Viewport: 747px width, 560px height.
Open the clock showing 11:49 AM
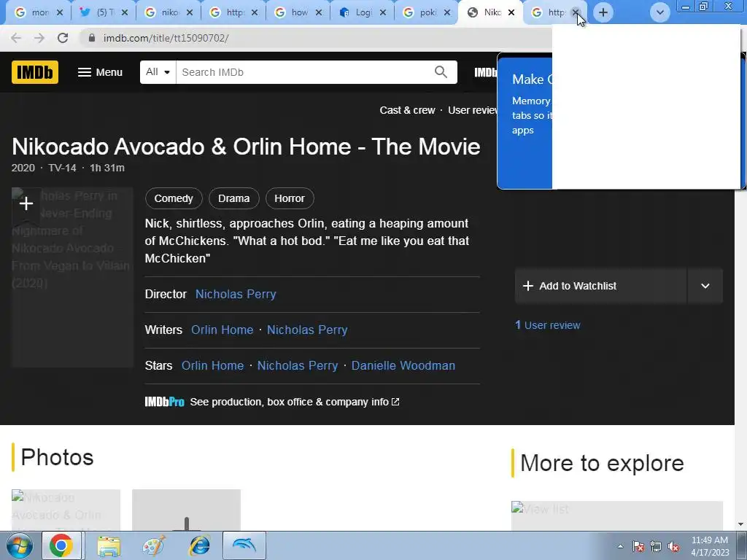point(710,545)
